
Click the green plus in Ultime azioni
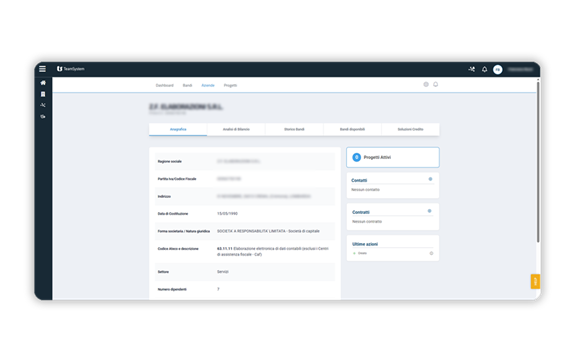354,253
